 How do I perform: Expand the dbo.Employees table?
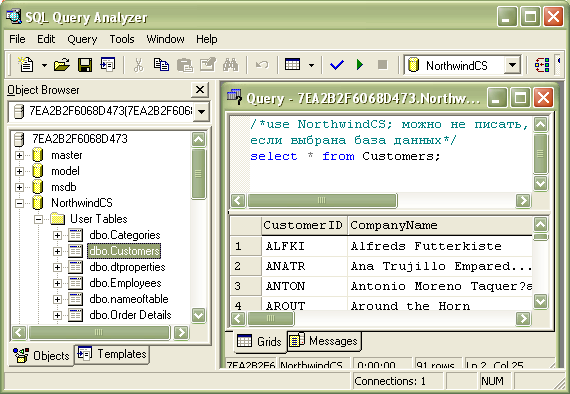(x=57, y=283)
